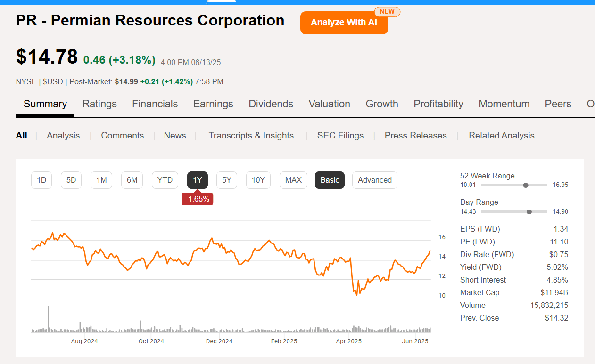This screenshot has height=364, width=595.
Task: Switch chart to 1D view
Action: 41,180
